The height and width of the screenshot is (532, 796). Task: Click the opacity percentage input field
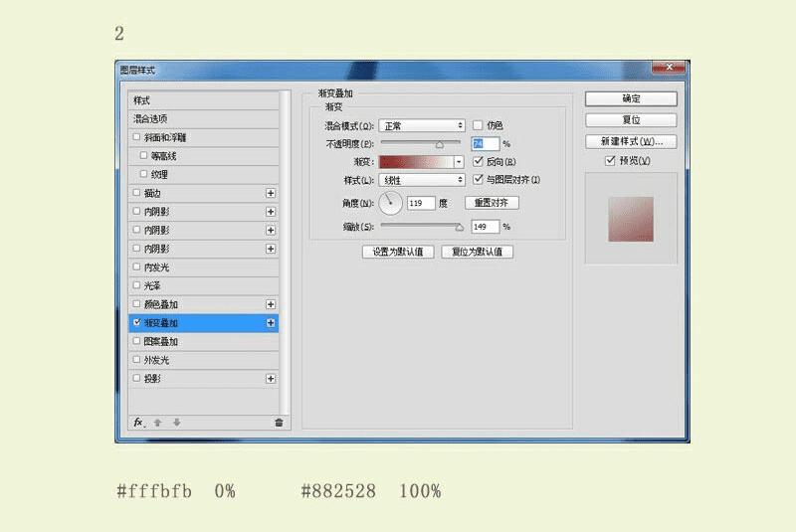click(486, 144)
